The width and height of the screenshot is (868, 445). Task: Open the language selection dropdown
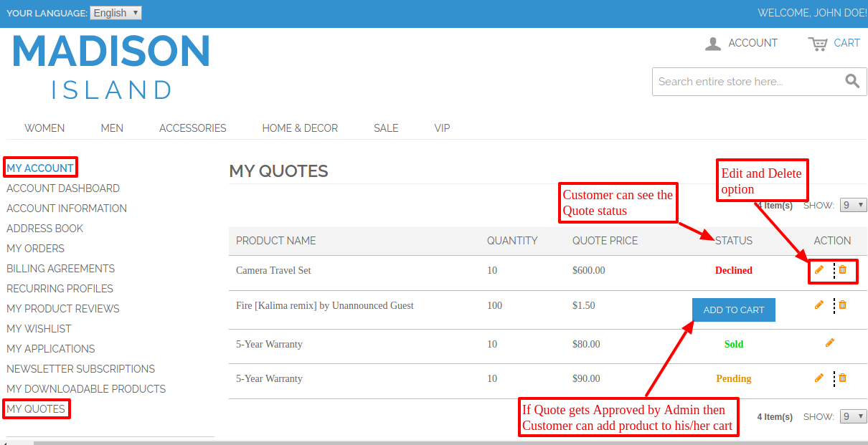pyautogui.click(x=115, y=13)
